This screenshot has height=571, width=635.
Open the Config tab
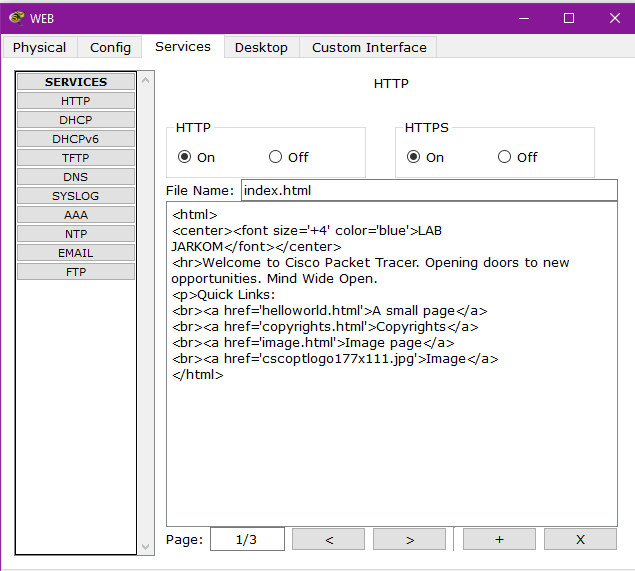point(110,47)
